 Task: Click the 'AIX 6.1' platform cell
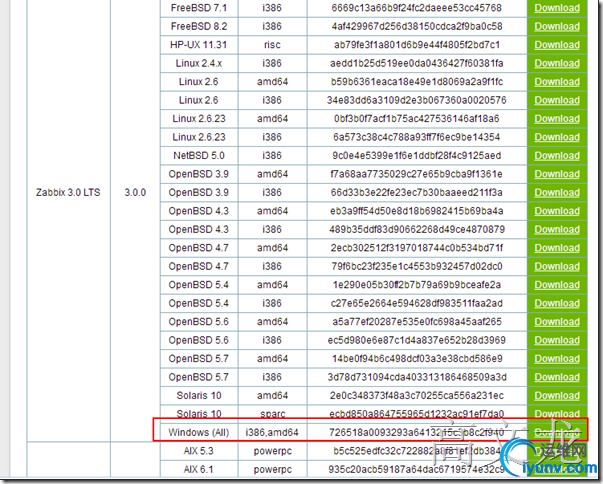point(198,469)
